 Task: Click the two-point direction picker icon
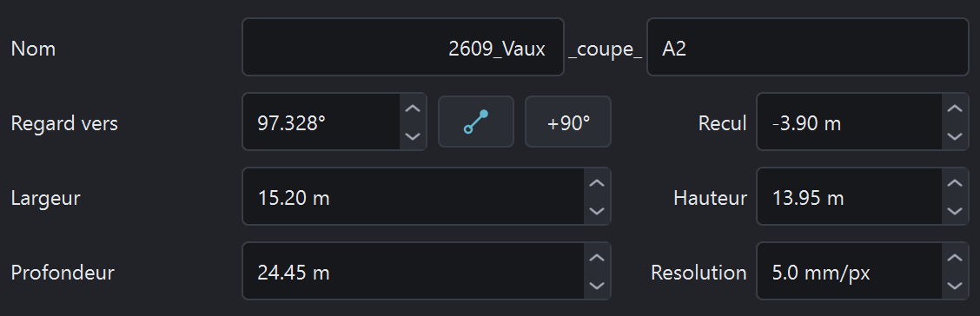pos(475,122)
